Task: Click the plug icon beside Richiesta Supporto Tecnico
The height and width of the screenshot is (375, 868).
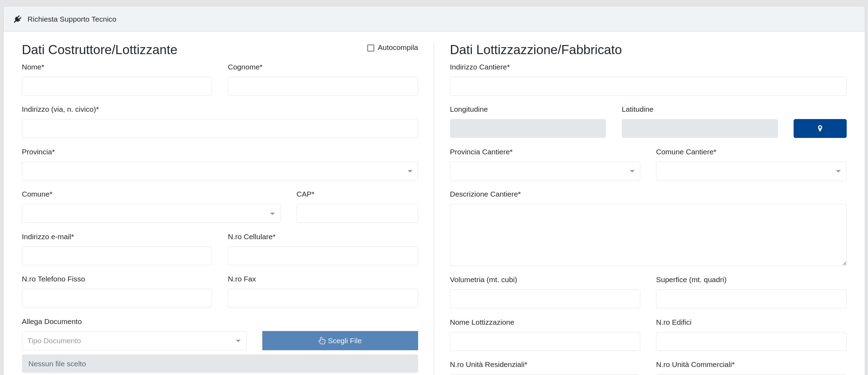Action: [x=17, y=19]
